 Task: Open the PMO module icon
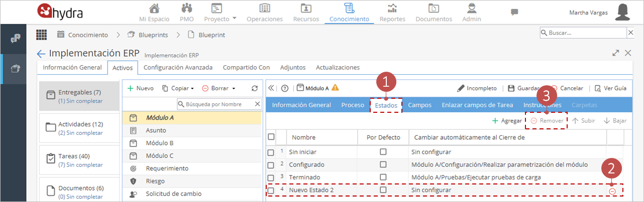[x=187, y=8]
